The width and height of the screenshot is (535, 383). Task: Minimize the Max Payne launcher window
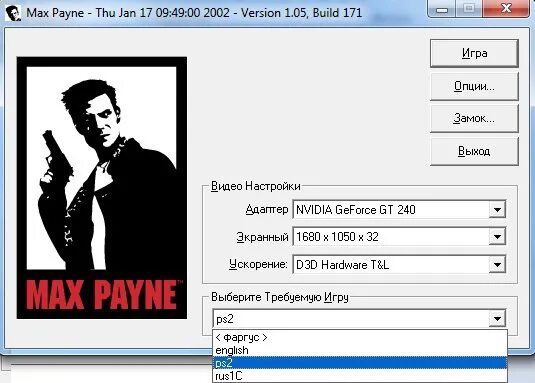point(442,10)
